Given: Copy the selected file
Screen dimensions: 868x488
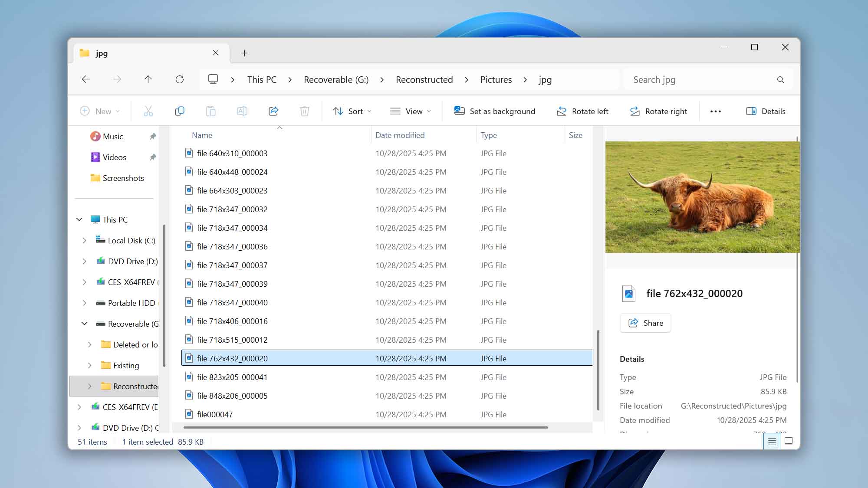Looking at the screenshot, I should [x=180, y=111].
